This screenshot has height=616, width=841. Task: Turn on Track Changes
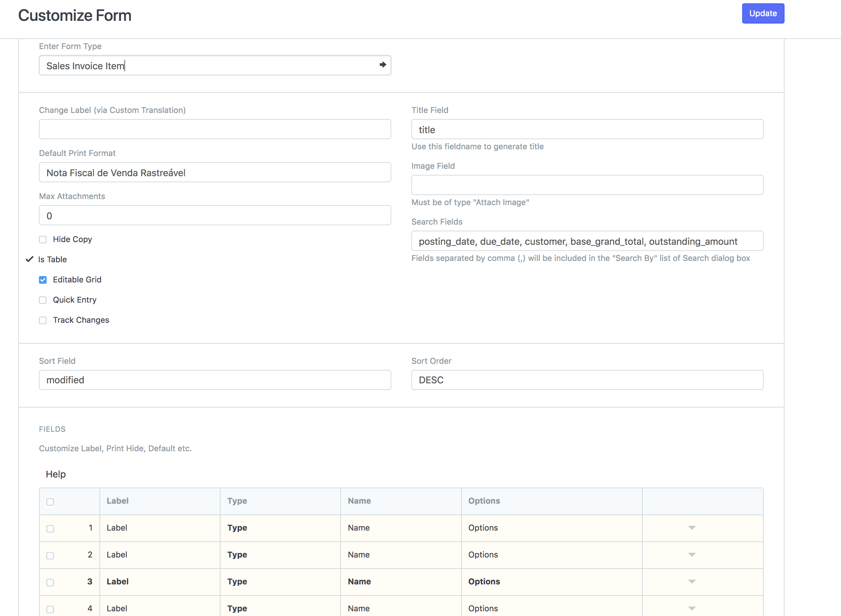tap(42, 320)
